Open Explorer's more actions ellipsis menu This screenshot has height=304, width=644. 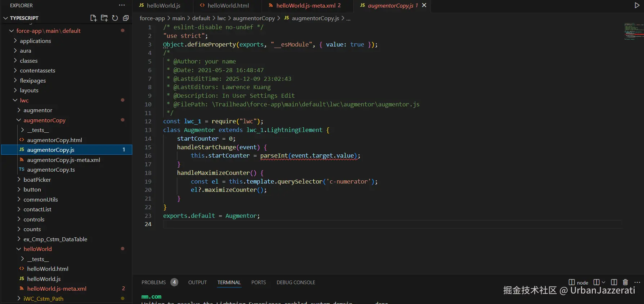pyautogui.click(x=122, y=5)
